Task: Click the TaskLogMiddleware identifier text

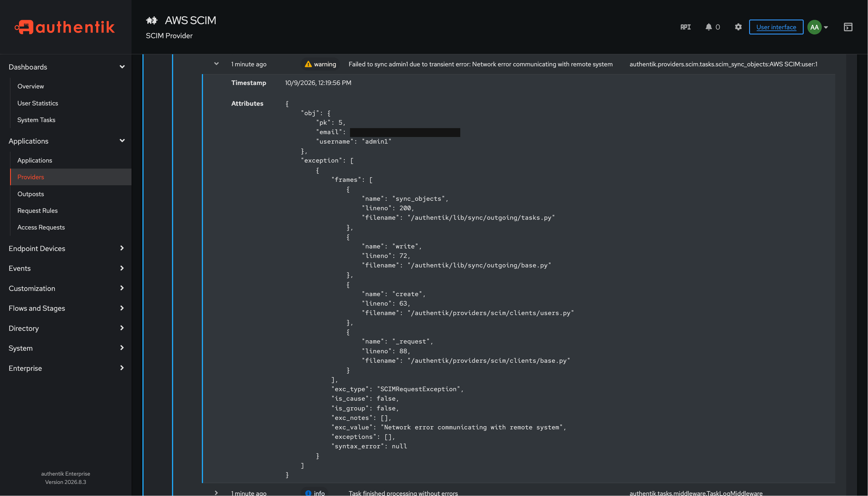Action: (x=696, y=493)
